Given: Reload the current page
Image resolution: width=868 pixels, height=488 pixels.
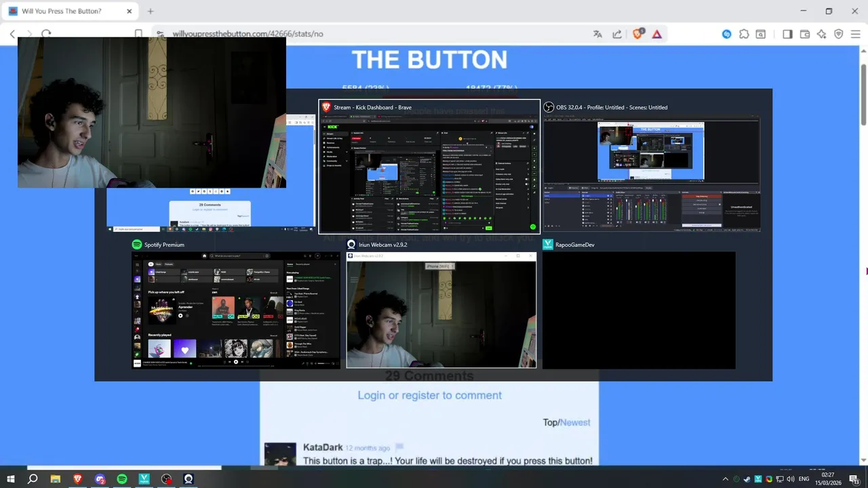Looking at the screenshot, I should pyautogui.click(x=46, y=34).
